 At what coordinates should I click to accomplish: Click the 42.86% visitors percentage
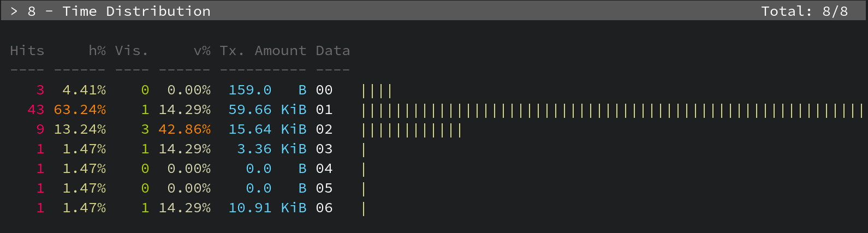[185, 129]
